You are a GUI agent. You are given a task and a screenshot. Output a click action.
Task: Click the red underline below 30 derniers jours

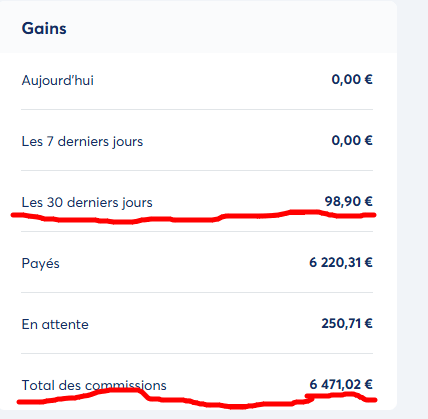tap(193, 217)
